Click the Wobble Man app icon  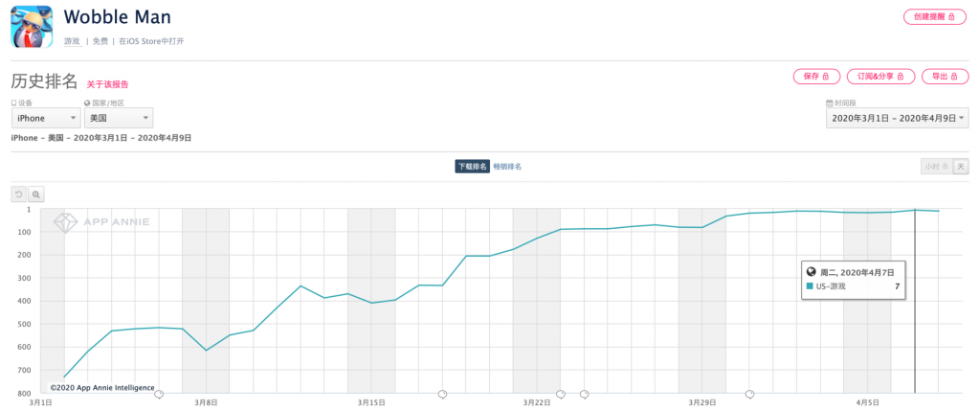32,26
